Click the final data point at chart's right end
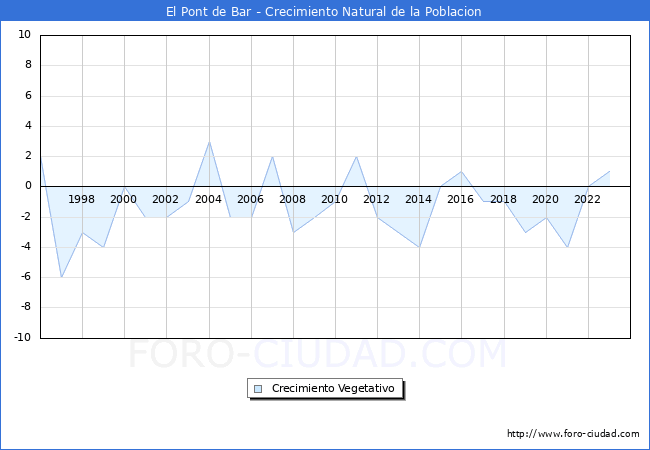 [609, 171]
